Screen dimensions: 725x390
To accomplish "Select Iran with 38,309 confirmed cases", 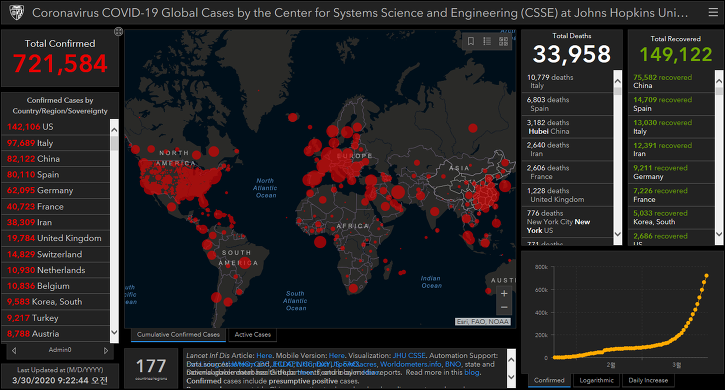I will pos(56,222).
